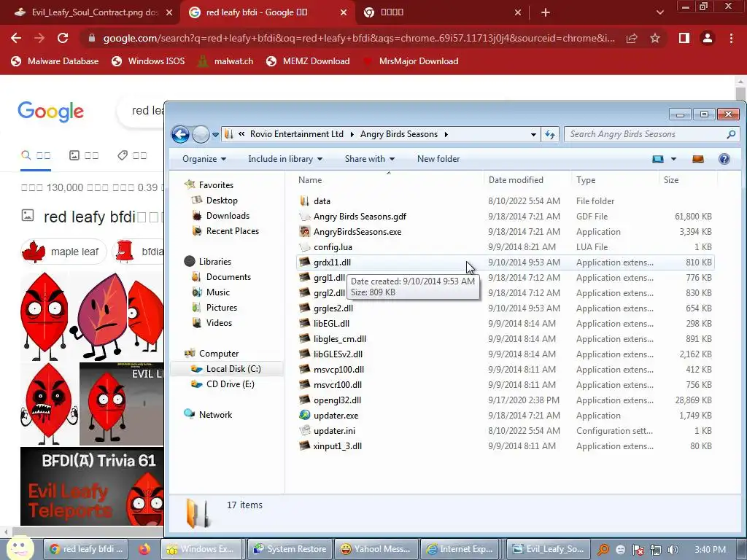Select libGLESv2.dll file
The width and height of the screenshot is (747, 560).
(x=505, y=354)
